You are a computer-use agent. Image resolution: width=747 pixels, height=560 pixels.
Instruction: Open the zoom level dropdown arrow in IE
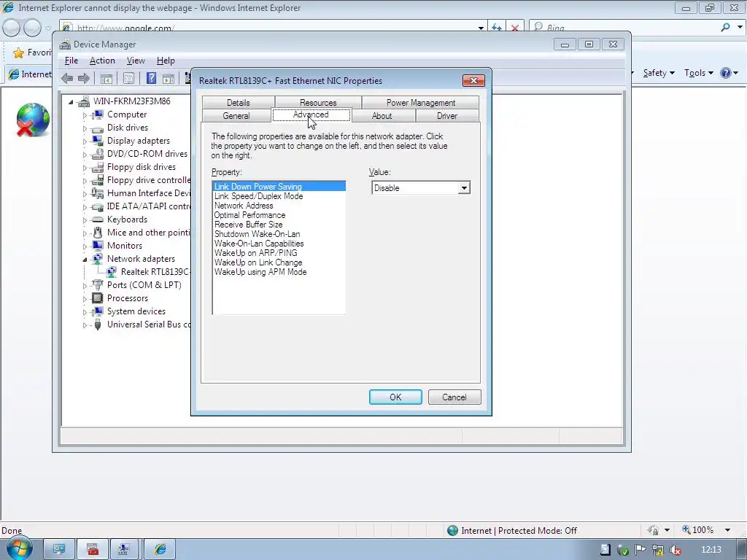tap(727, 530)
